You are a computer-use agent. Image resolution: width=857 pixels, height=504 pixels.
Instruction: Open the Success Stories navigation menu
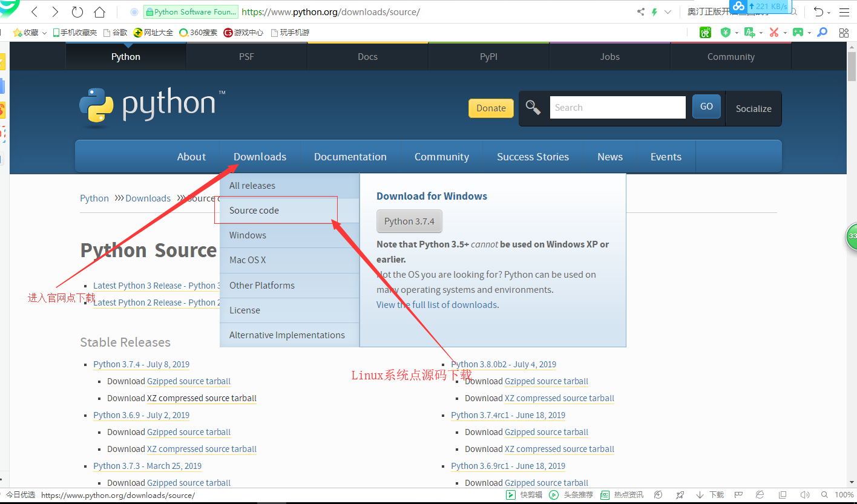pos(533,157)
